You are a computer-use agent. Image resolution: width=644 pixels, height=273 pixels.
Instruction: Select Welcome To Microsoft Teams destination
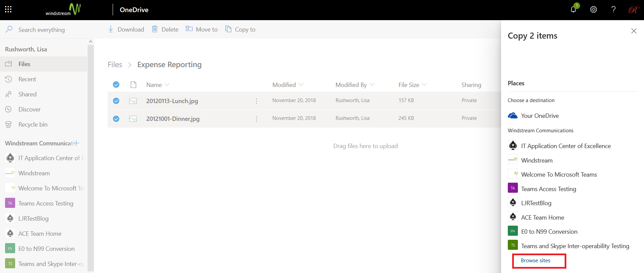pos(553,174)
